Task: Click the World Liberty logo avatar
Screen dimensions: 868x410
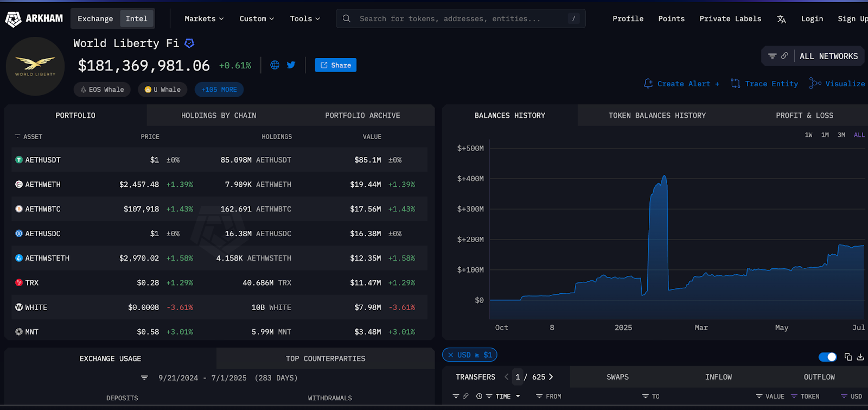Action: 35,66
